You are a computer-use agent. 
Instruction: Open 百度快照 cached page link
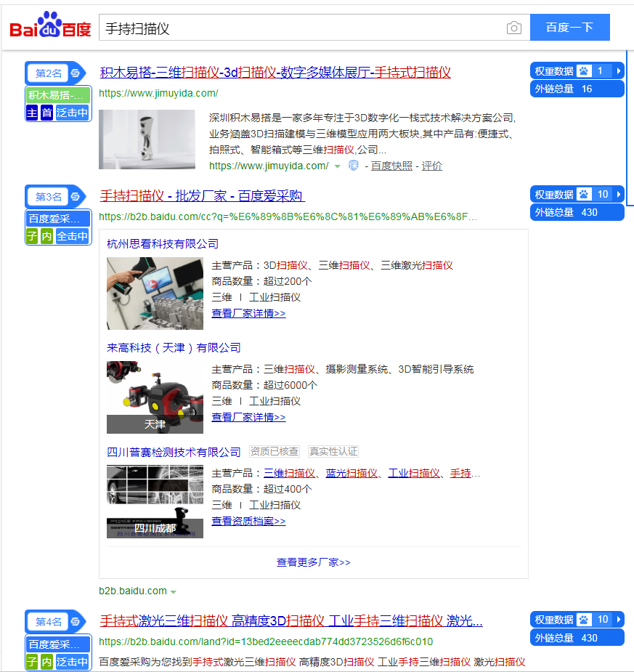click(x=391, y=166)
